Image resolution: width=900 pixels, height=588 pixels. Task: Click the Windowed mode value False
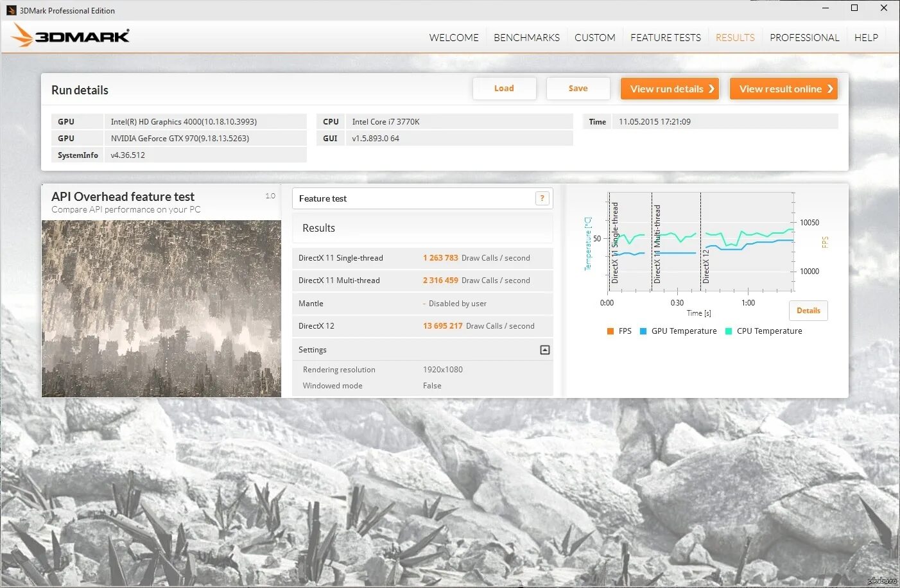pos(432,386)
